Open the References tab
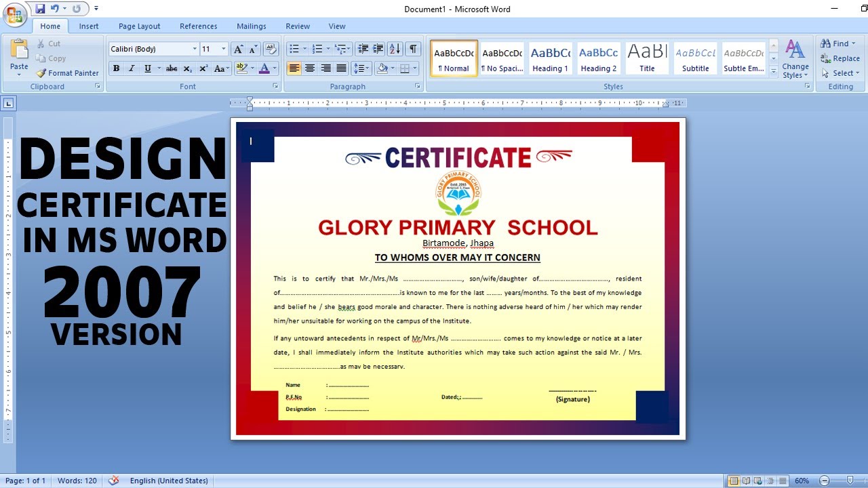 tap(199, 26)
